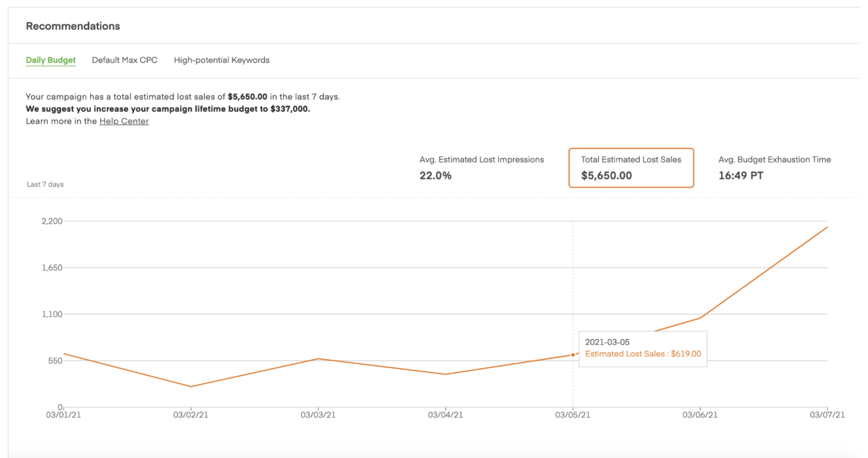
Task: Click the 03/01/21 x-axis date label
Action: pos(63,415)
